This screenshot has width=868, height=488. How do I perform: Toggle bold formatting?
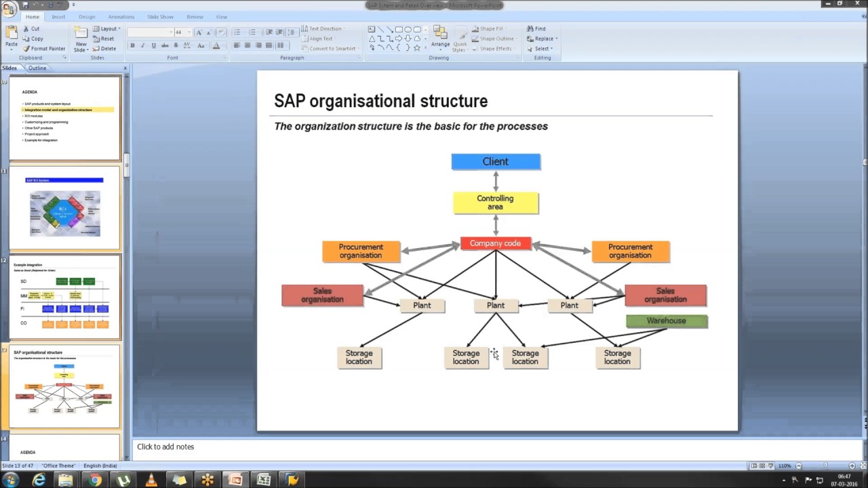click(132, 45)
